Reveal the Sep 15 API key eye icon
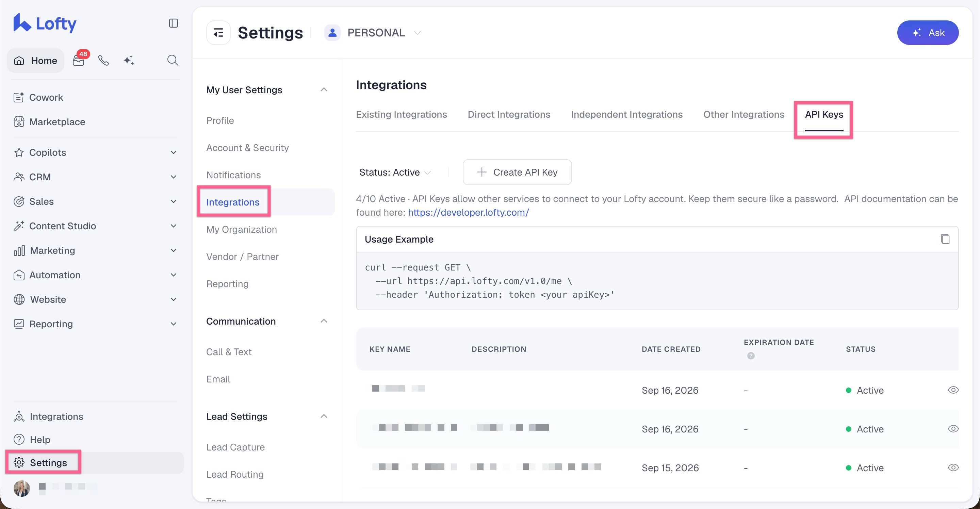Viewport: 980px width, 509px height. [953, 467]
